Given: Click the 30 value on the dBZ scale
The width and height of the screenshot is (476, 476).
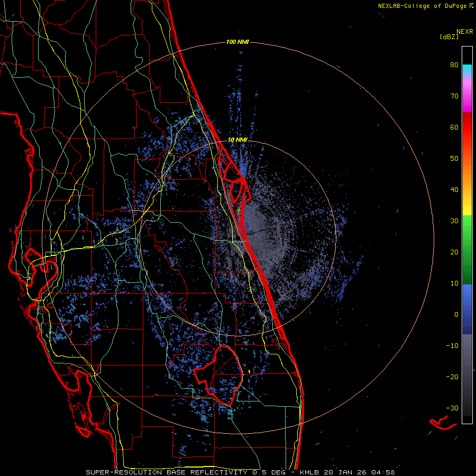Looking at the screenshot, I should click(454, 221).
